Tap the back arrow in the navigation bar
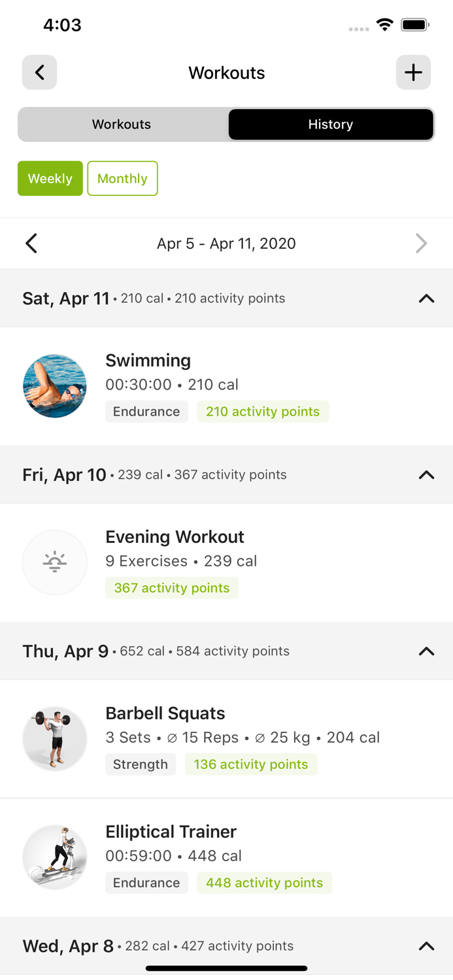The height and width of the screenshot is (980, 453). (39, 73)
